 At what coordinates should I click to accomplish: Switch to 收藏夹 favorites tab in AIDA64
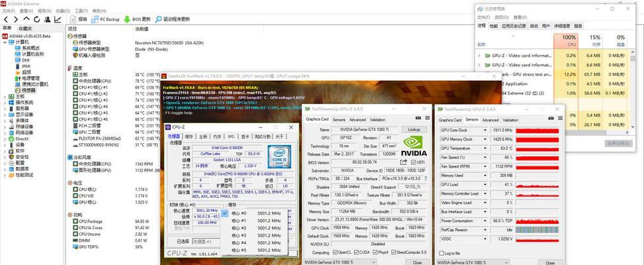(25, 28)
